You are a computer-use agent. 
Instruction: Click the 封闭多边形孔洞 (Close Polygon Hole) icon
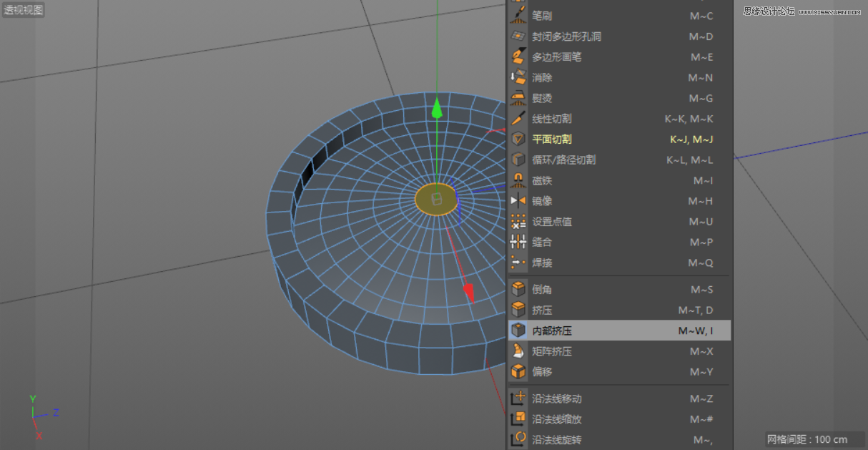(518, 36)
